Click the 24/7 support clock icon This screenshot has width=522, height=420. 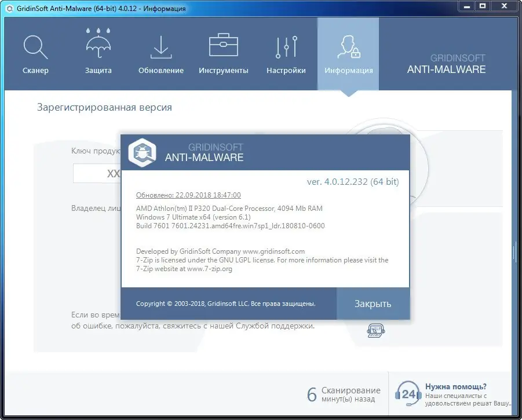point(408,394)
